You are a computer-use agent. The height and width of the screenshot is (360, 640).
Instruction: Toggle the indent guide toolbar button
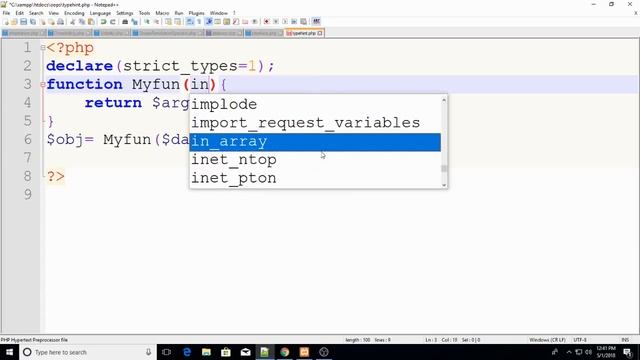click(208, 21)
